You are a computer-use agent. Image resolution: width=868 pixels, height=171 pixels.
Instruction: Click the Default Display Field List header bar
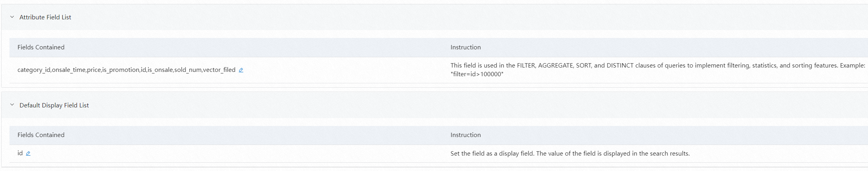coord(434,105)
